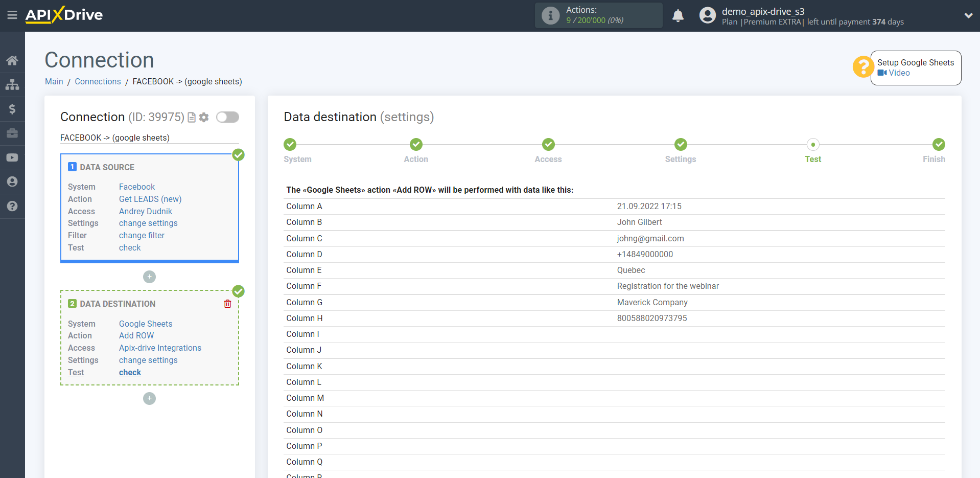Expand the account dropdown chevron
The image size is (980, 478).
pyautogui.click(x=968, y=15)
